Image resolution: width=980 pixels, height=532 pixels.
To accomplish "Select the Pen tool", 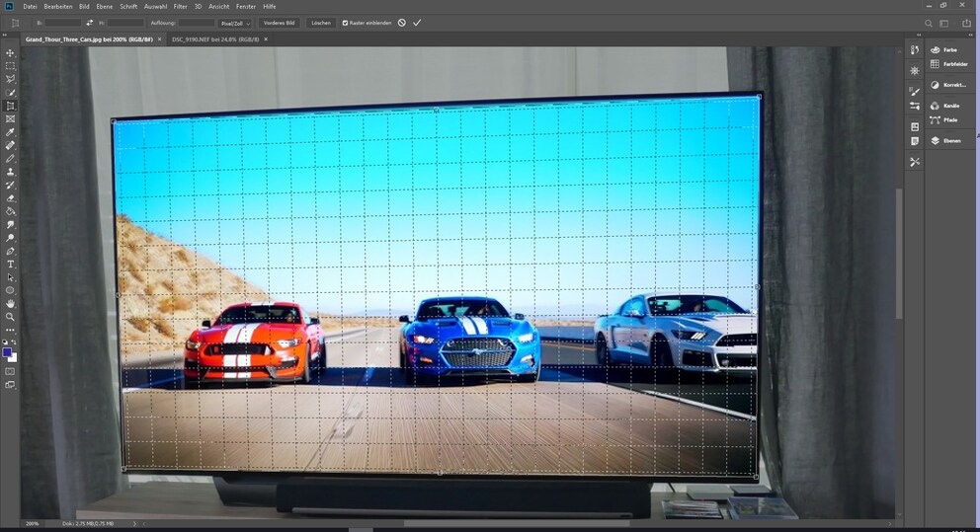I will point(10,252).
